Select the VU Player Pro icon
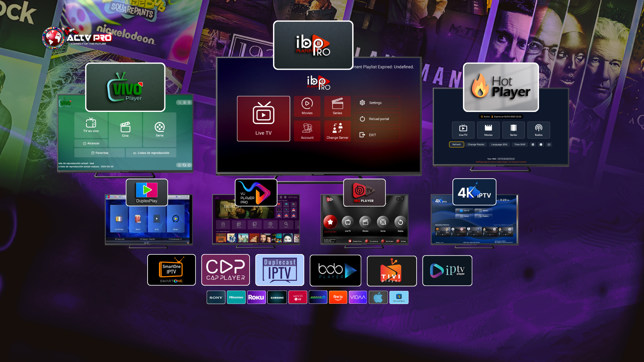644x362 pixels. (256, 192)
